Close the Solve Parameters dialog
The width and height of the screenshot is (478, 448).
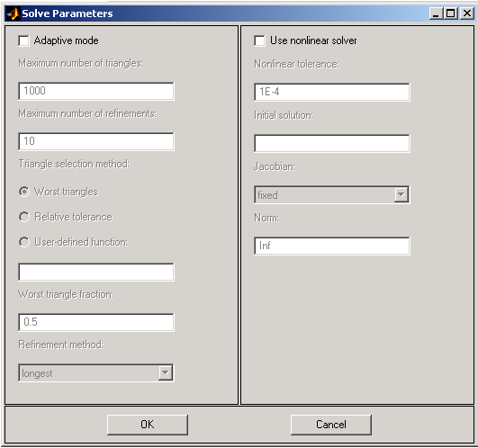pos(466,13)
